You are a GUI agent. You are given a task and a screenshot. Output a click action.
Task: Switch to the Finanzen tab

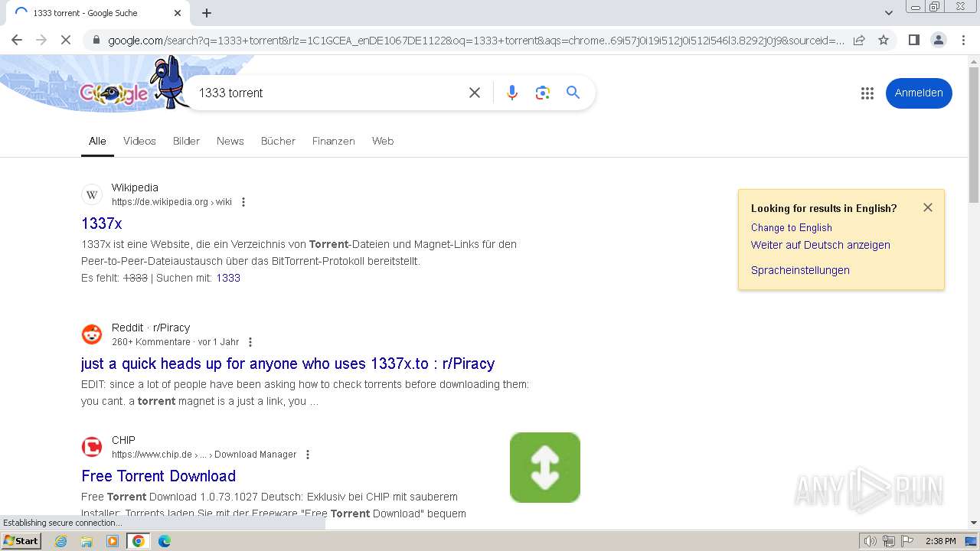333,141
